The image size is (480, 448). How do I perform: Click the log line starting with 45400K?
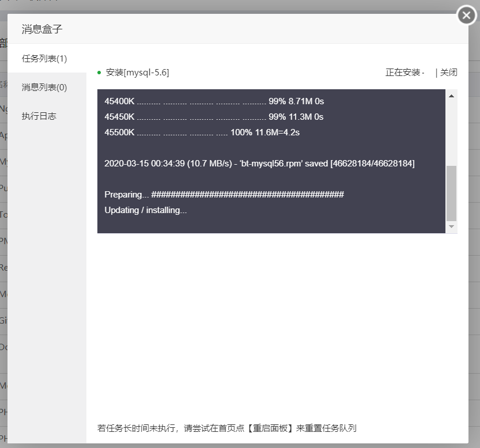click(x=214, y=101)
